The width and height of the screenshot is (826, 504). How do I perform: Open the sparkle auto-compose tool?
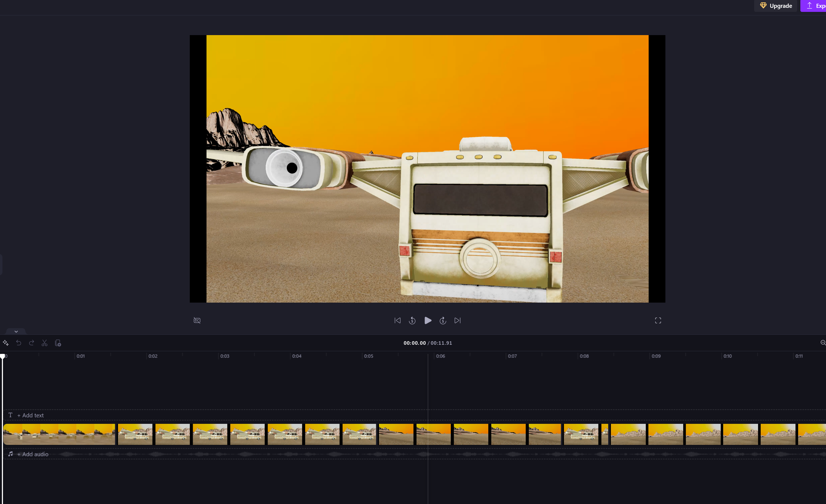pyautogui.click(x=6, y=343)
